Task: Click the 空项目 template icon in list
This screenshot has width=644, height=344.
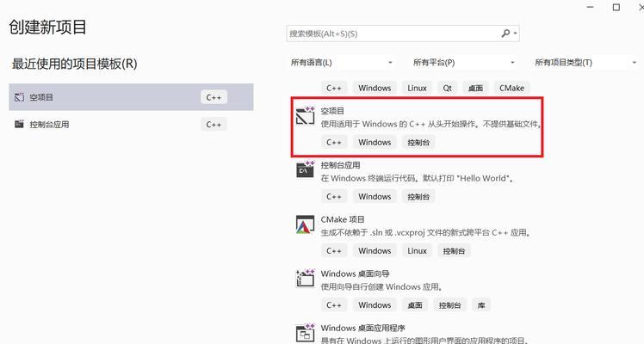Action: pyautogui.click(x=305, y=115)
